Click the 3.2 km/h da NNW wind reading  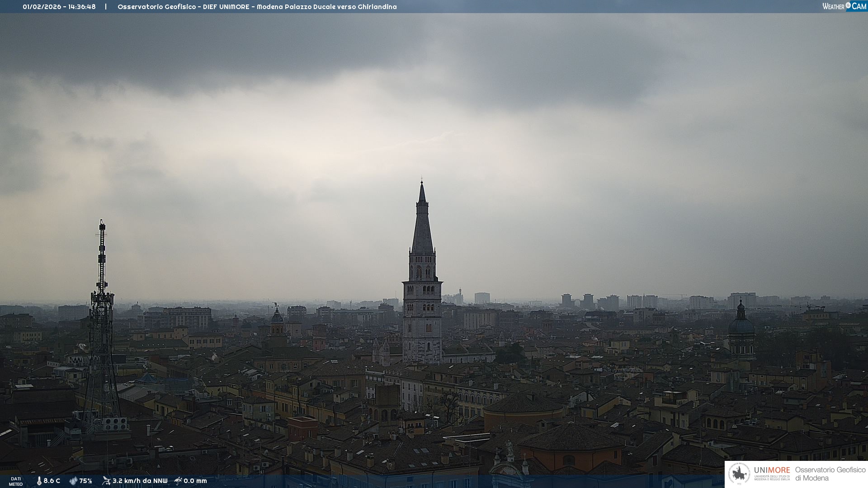click(x=140, y=481)
